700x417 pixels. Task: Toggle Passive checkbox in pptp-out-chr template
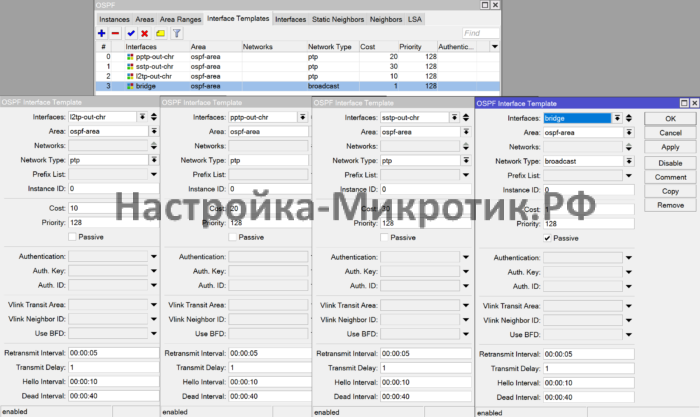pos(232,238)
